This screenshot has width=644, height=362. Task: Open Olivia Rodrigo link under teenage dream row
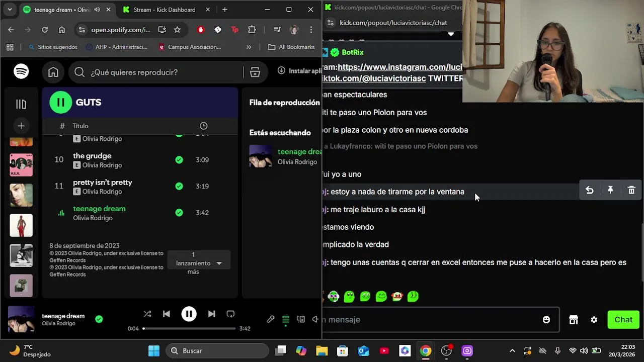tap(93, 218)
